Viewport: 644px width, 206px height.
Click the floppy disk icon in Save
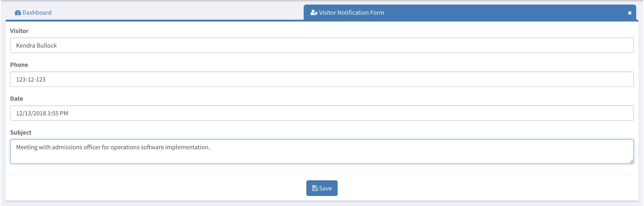[x=315, y=188]
